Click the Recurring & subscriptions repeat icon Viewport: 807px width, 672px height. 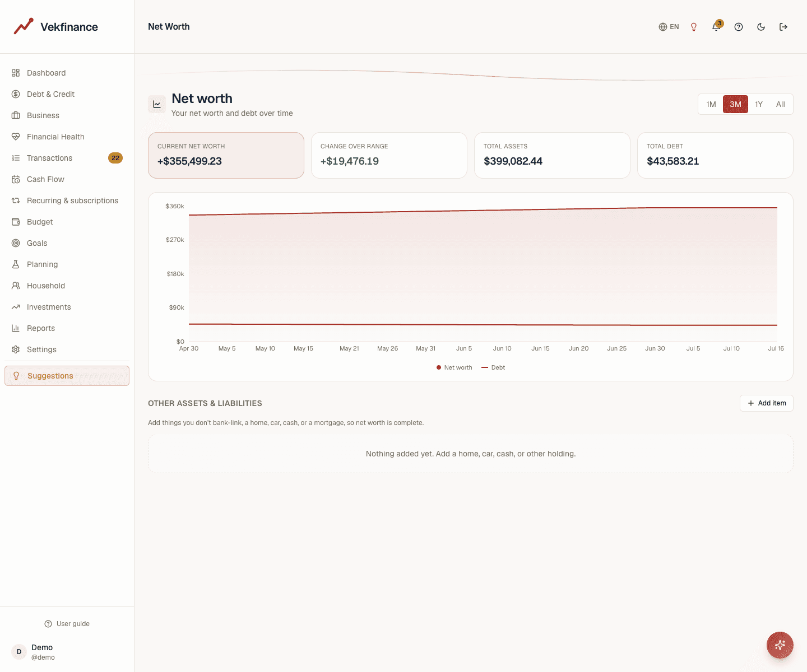(16, 200)
